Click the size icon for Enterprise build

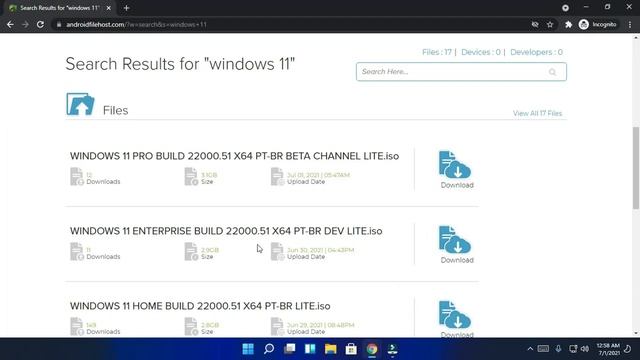click(x=191, y=251)
